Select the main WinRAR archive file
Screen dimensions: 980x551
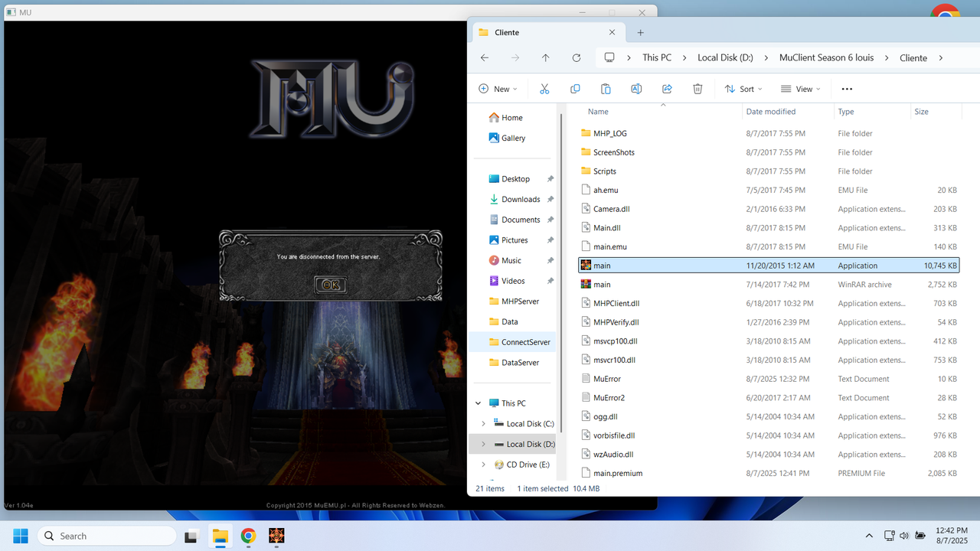[x=769, y=285]
